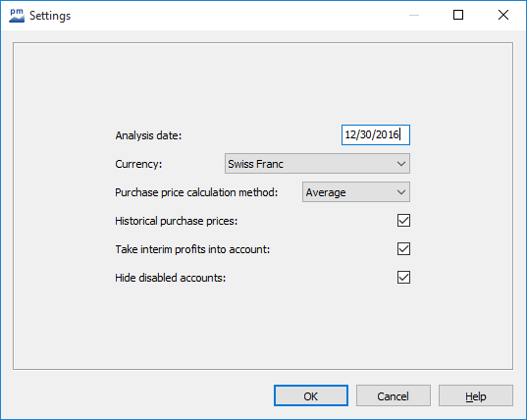527x420 pixels.
Task: Close the Settings dialog with X
Action: click(503, 15)
